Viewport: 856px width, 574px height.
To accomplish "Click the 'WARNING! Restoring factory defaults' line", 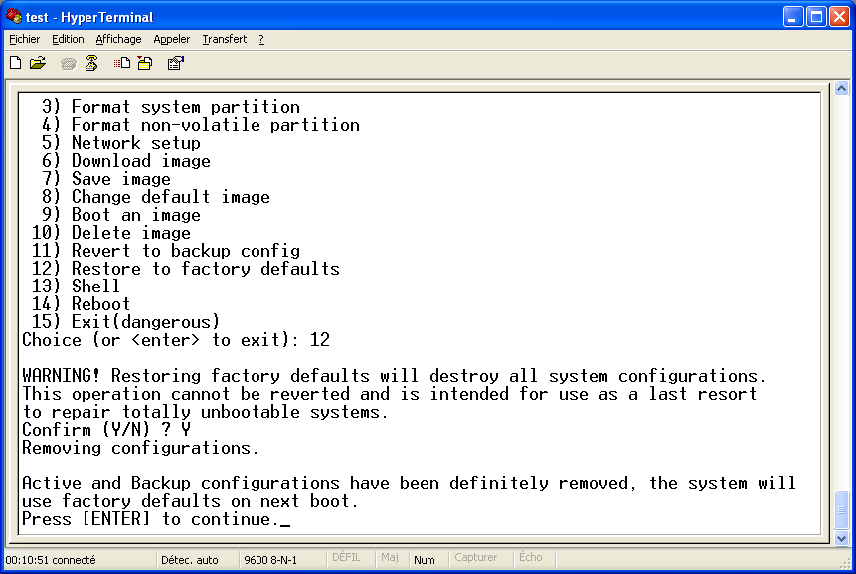I will (395, 376).
